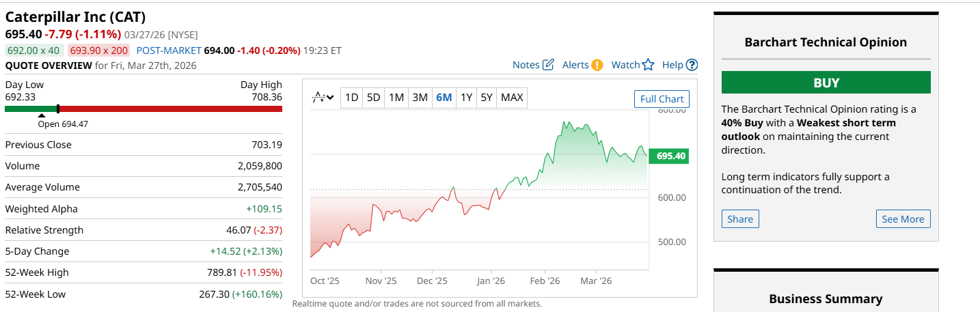The height and width of the screenshot is (312, 980).
Task: Switch to the 1Y chart view
Action: (x=466, y=98)
